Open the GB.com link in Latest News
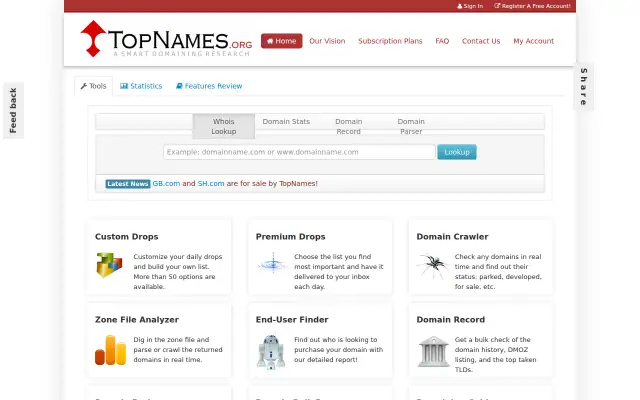This screenshot has height=400, width=640. click(x=166, y=184)
